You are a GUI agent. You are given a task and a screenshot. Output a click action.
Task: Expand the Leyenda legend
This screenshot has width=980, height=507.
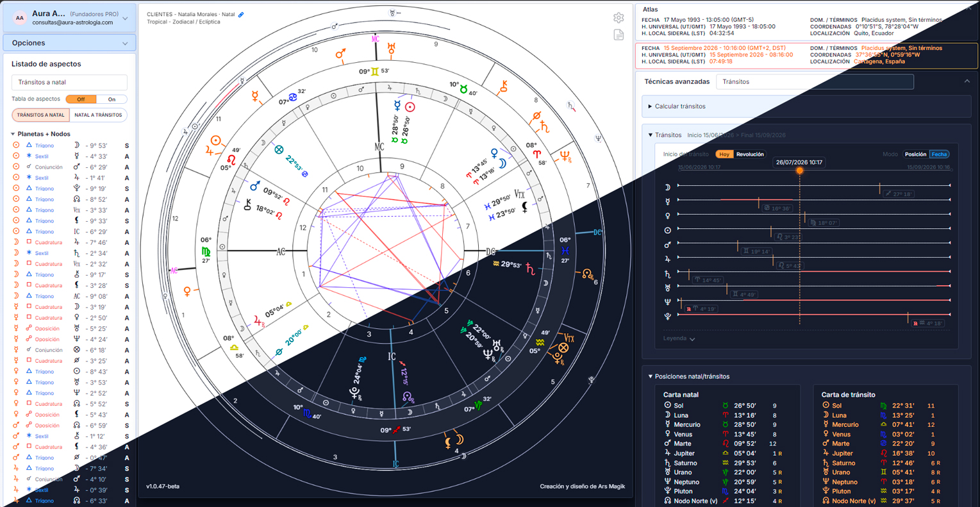[x=679, y=338]
